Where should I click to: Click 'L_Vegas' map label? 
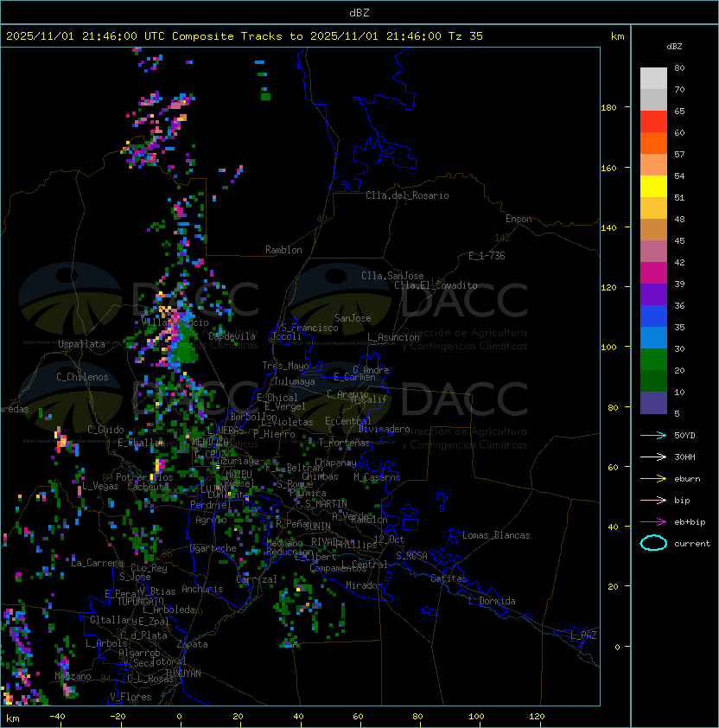click(100, 487)
